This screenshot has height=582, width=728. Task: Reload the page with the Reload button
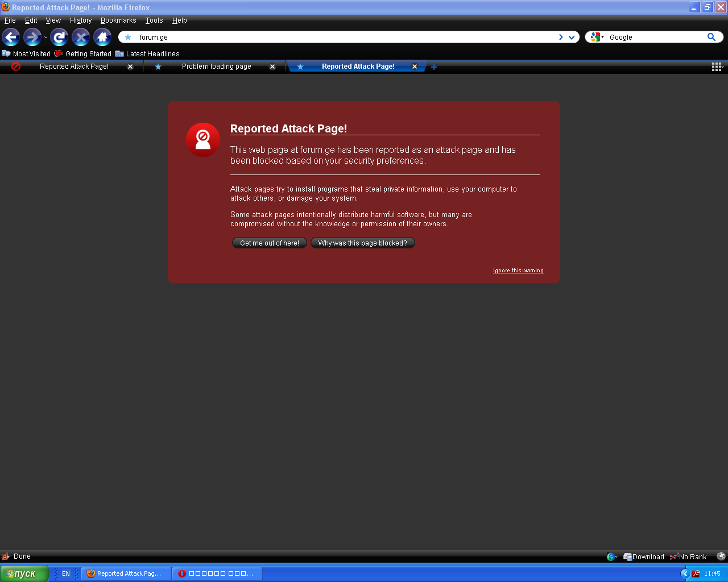coord(59,38)
